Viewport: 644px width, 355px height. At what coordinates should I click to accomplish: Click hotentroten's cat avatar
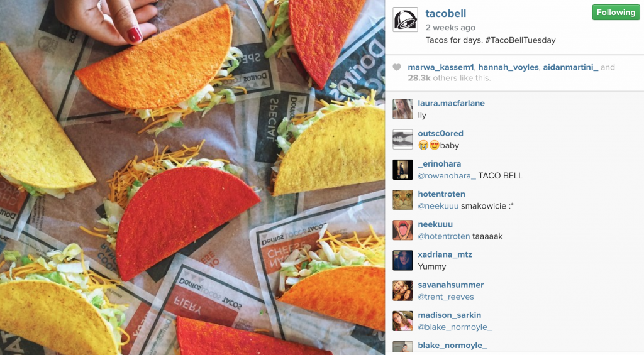point(402,200)
